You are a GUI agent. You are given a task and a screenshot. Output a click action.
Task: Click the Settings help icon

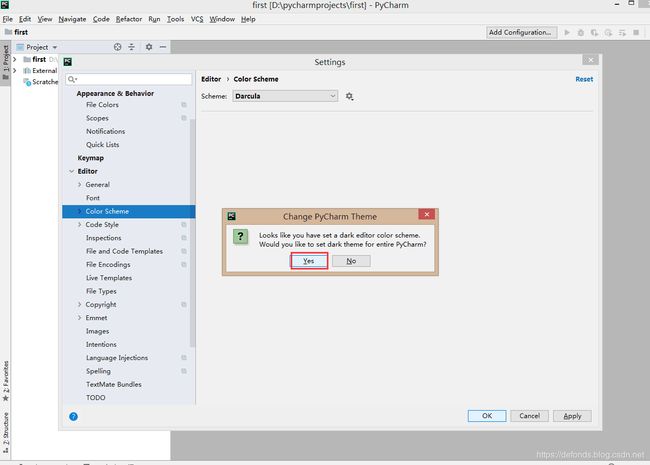73,417
